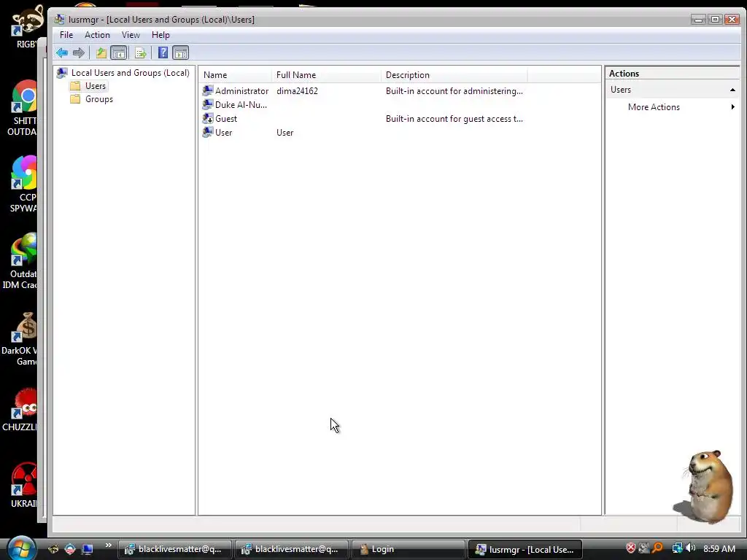This screenshot has width=747, height=560.
Task: Click the volume speaker tray icon
Action: (x=690, y=548)
